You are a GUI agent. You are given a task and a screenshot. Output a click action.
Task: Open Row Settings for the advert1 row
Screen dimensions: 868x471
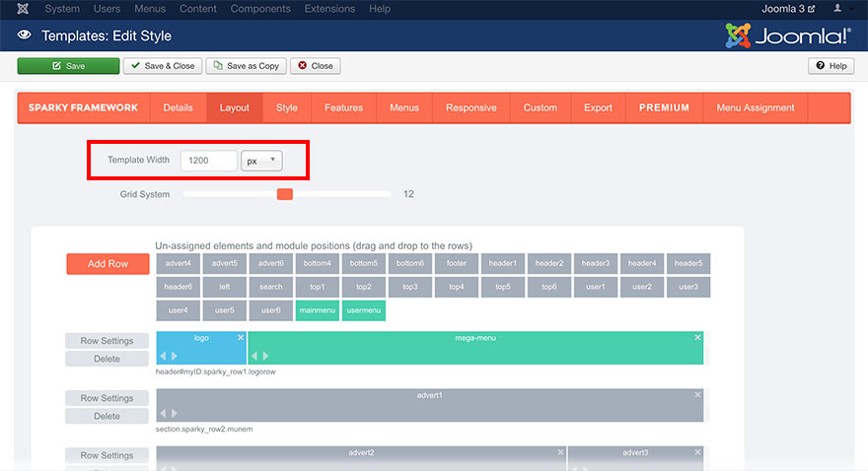[107, 398]
